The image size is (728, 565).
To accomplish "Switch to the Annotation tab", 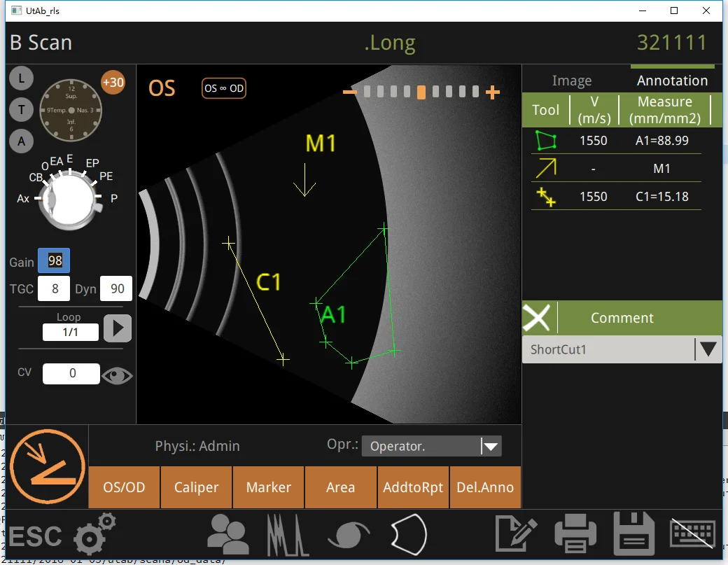I will 672,81.
